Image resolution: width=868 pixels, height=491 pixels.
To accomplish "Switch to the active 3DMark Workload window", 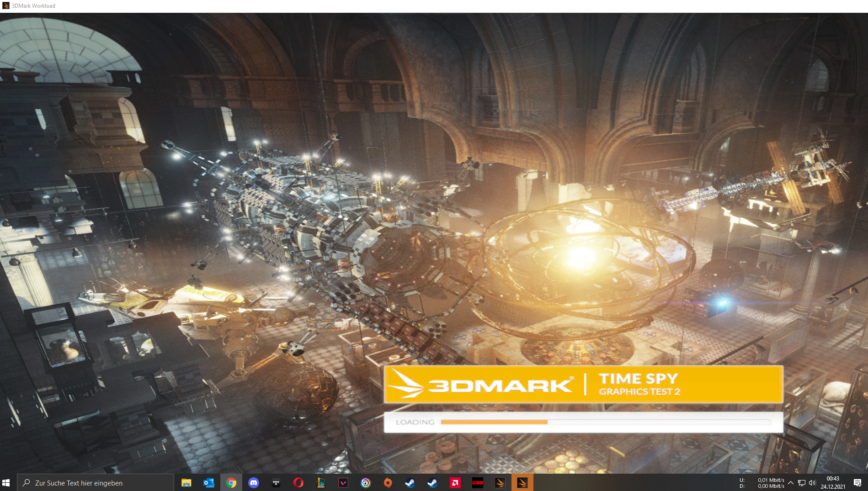I will click(522, 482).
